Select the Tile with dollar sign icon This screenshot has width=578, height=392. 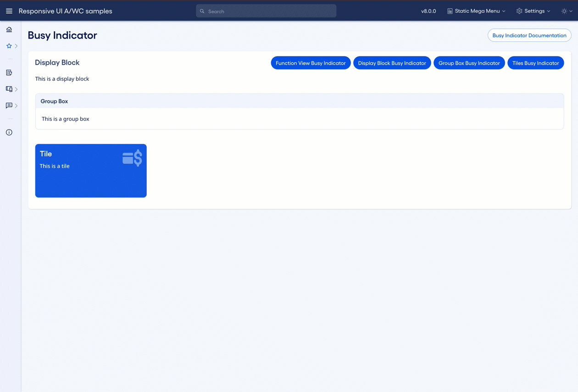pyautogui.click(x=91, y=171)
